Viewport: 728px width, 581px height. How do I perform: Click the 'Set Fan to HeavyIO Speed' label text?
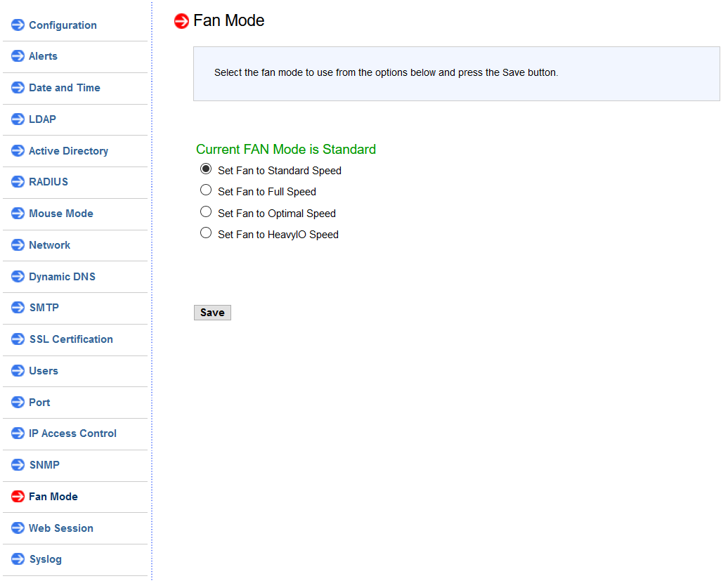[x=278, y=235]
